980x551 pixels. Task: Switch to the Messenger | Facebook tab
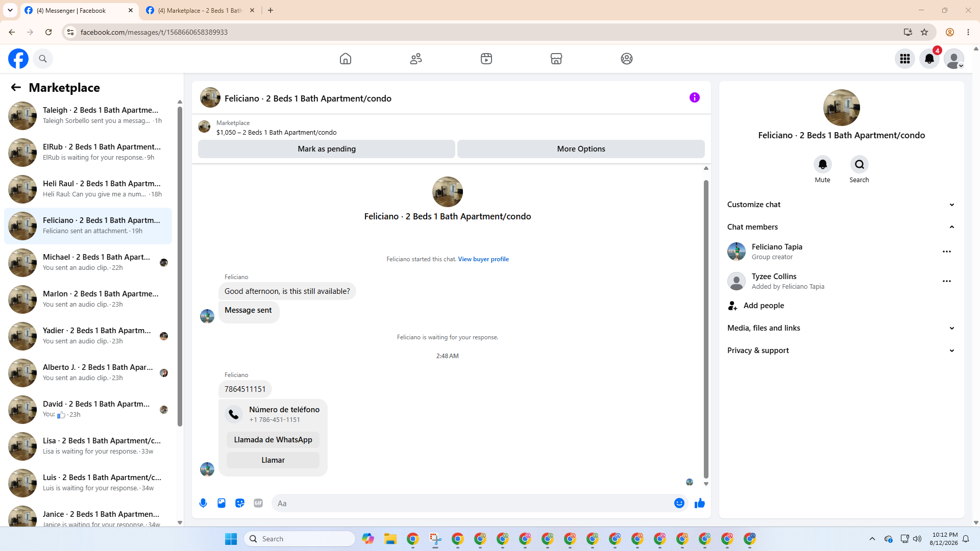80,10
